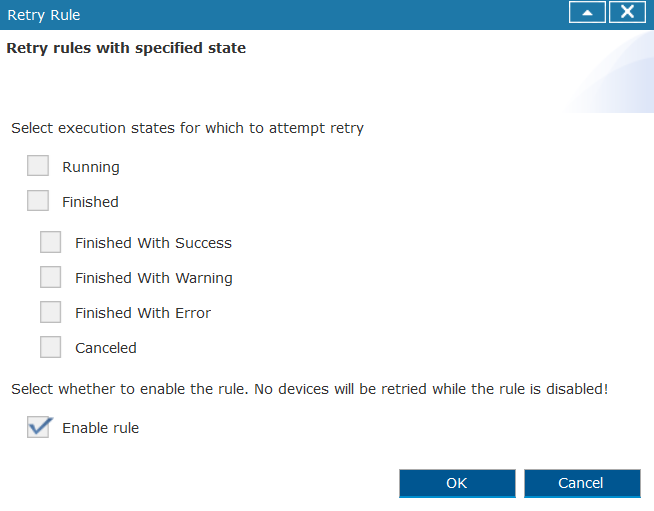The image size is (654, 511).
Task: Collapse the Retry Rule dialog with the arrow icon
Action: (x=587, y=13)
